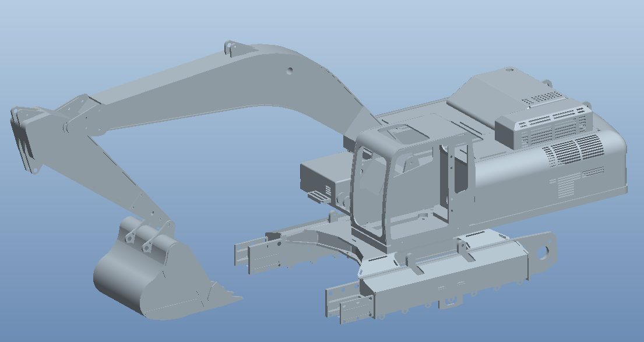644x342 pixels.
Task: Click the lug bracket atop the boom
Action: (232, 47)
